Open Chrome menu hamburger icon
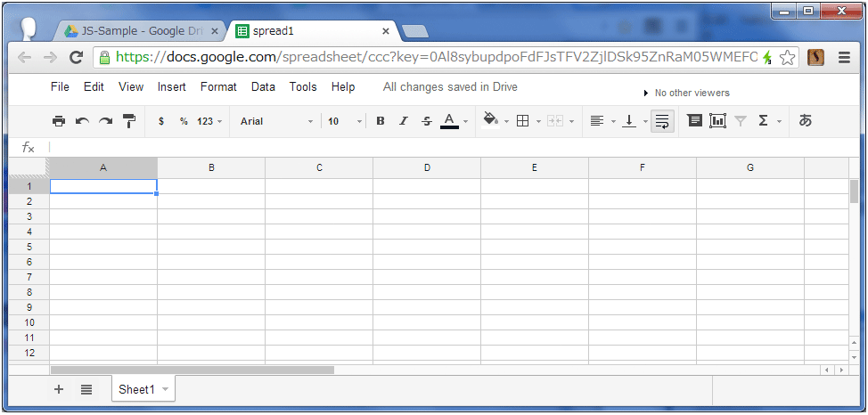This screenshot has height=415, width=868. click(x=844, y=58)
